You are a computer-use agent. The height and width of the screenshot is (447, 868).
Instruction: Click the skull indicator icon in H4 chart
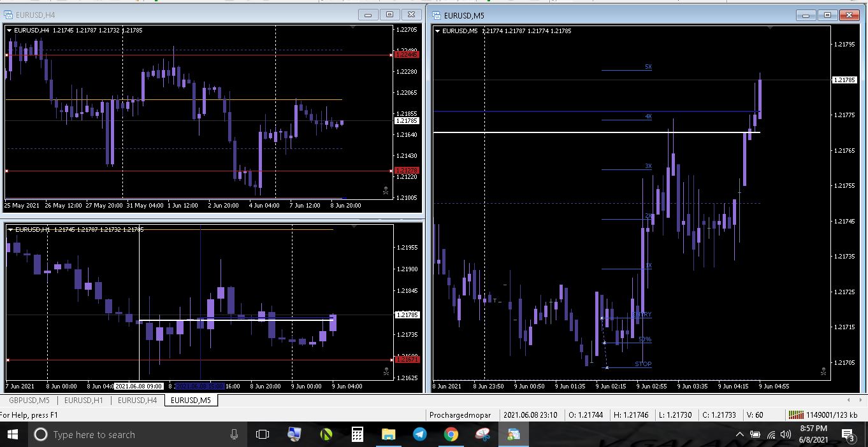point(385,190)
